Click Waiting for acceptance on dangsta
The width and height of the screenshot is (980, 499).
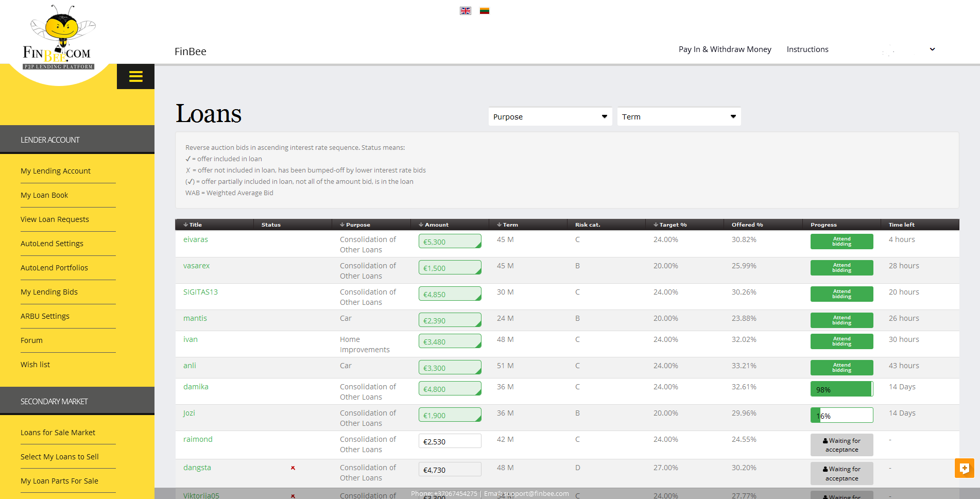point(841,473)
